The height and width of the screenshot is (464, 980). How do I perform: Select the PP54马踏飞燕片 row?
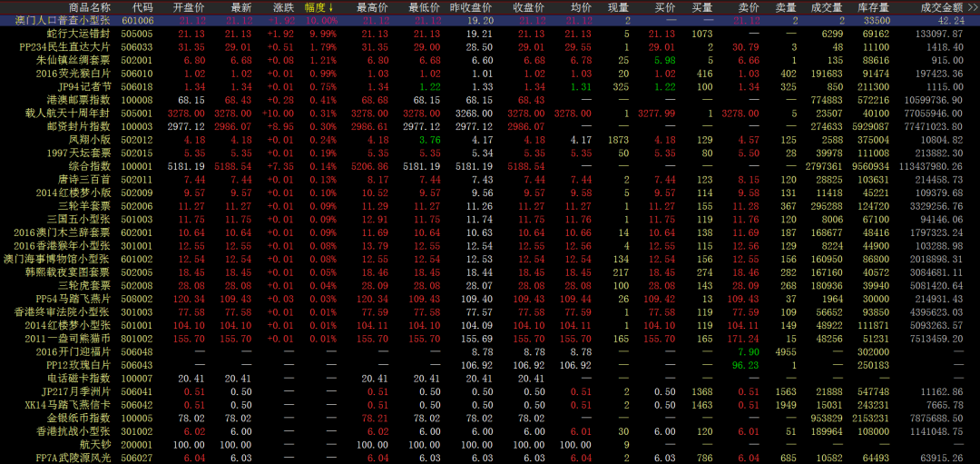tap(490, 299)
